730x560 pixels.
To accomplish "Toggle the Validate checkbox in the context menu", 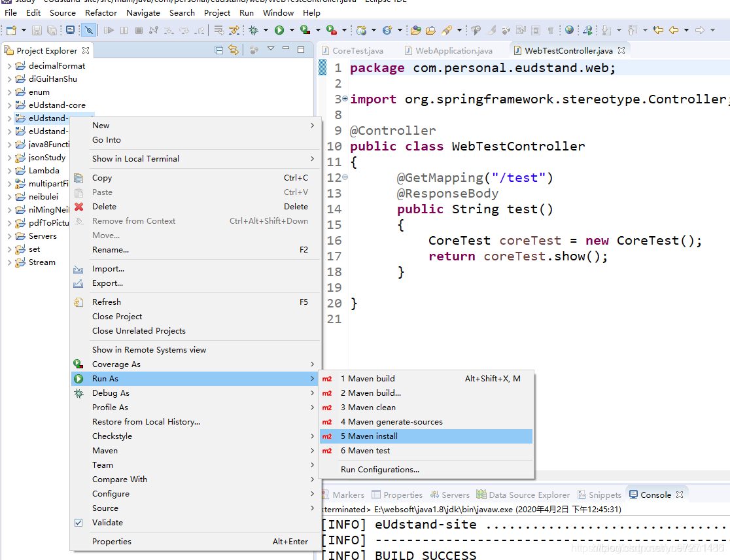I will (78, 523).
